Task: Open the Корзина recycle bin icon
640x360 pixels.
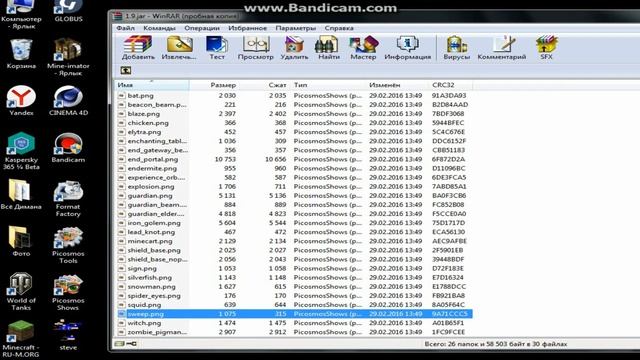Action: pos(21,54)
